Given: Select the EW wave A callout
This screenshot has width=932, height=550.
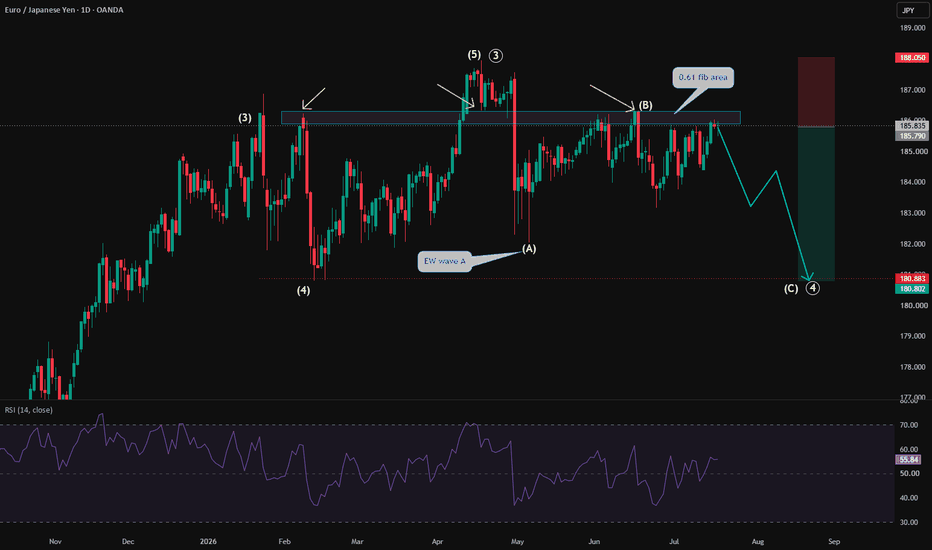Looking at the screenshot, I should click(445, 261).
